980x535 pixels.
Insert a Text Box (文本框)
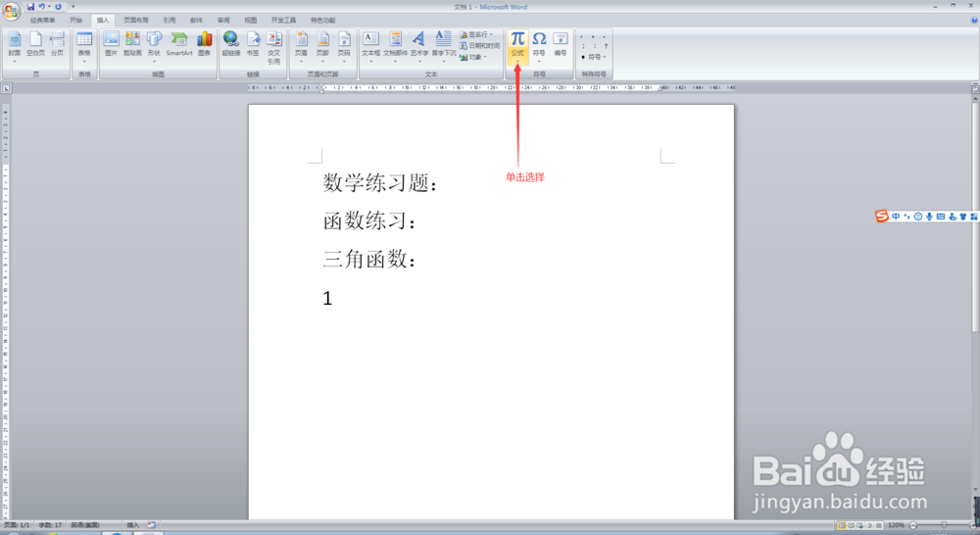tap(370, 46)
